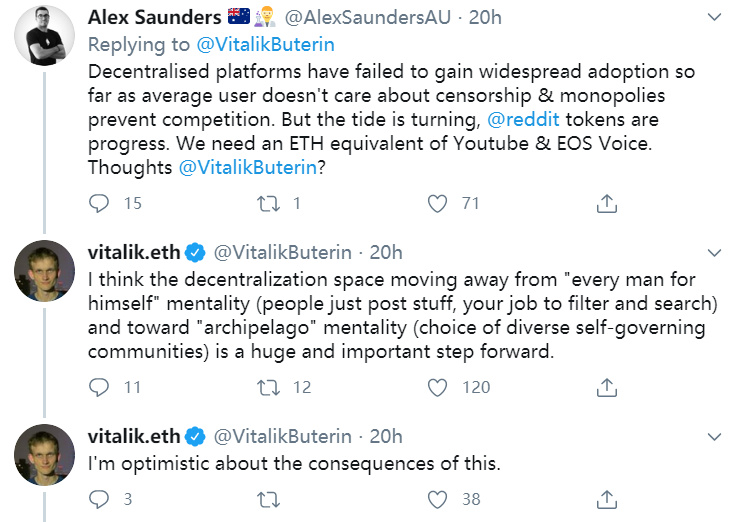Retweet Vitalik's tweet with 12 retweets
The height and width of the screenshot is (522, 732).
tap(269, 387)
